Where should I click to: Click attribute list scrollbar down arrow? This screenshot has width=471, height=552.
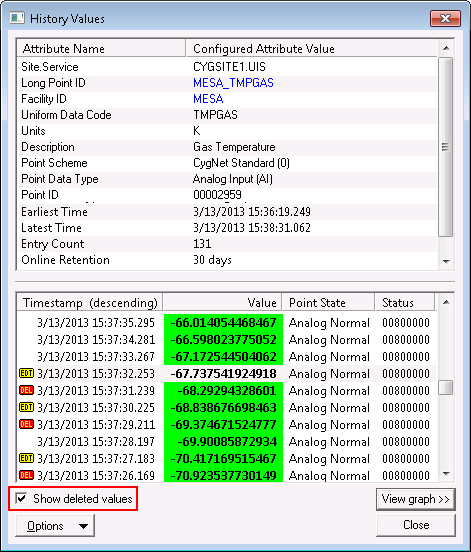446,262
